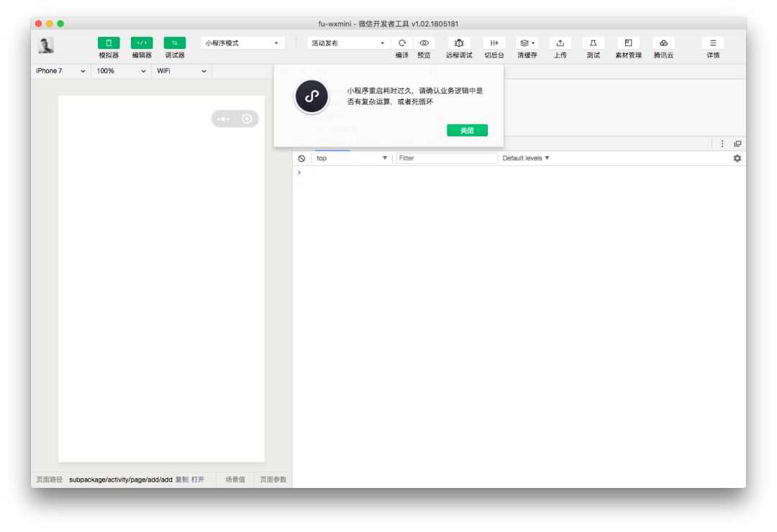Close the dialog with the 关闭 button
This screenshot has width=777, height=532.
(x=467, y=130)
